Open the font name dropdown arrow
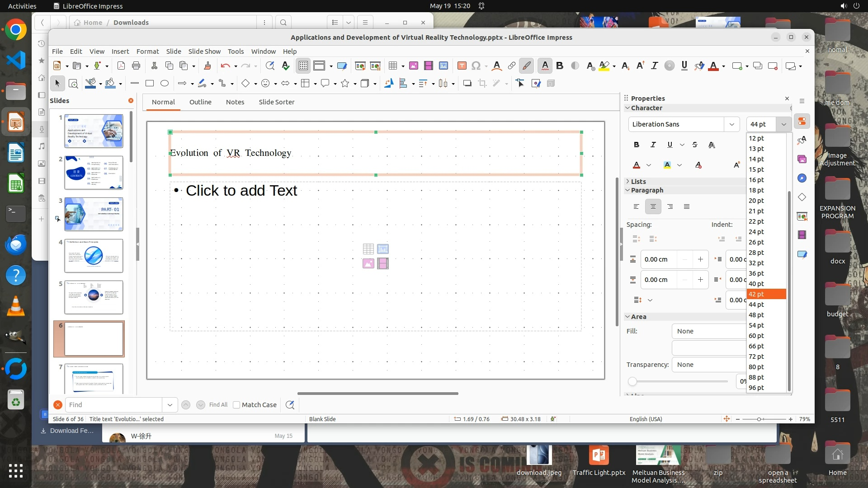Viewport: 868px width, 488px height. tap(731, 124)
